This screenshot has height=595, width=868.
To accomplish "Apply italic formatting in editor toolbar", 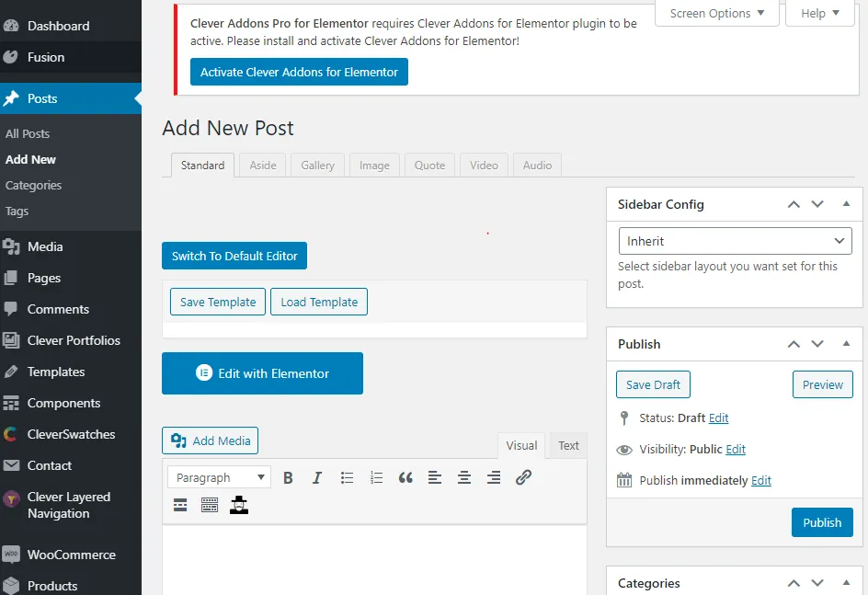I will (316, 477).
